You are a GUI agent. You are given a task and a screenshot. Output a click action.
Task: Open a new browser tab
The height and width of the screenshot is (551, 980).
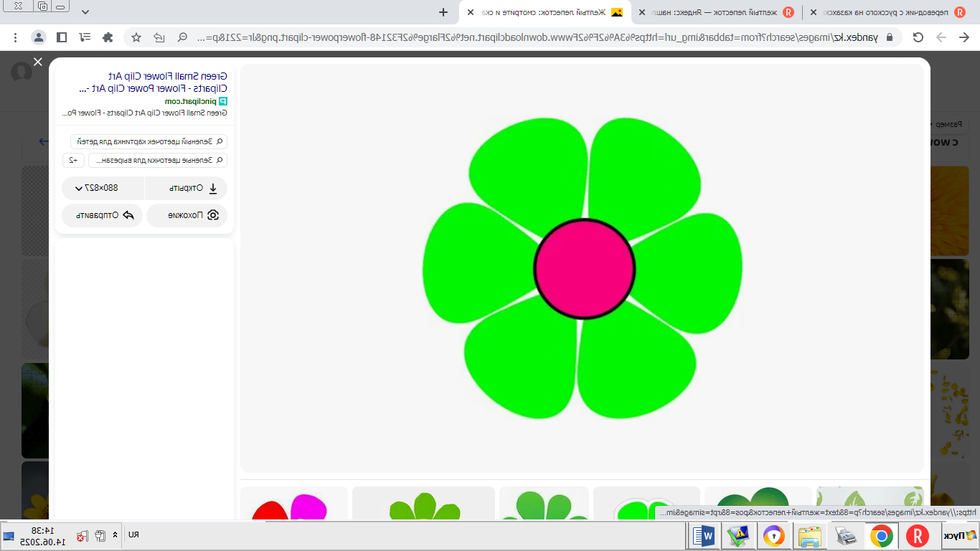point(443,12)
